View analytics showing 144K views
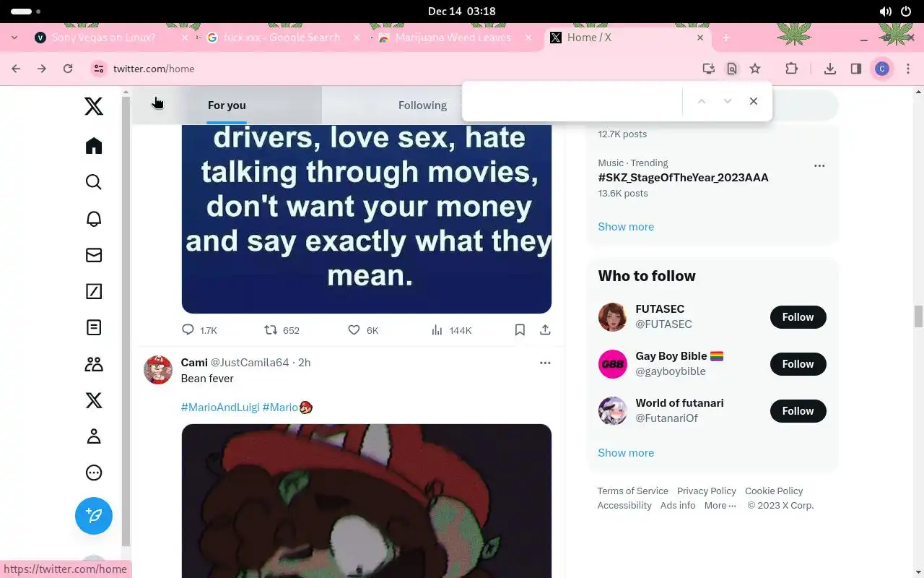The image size is (924, 578). point(451,330)
